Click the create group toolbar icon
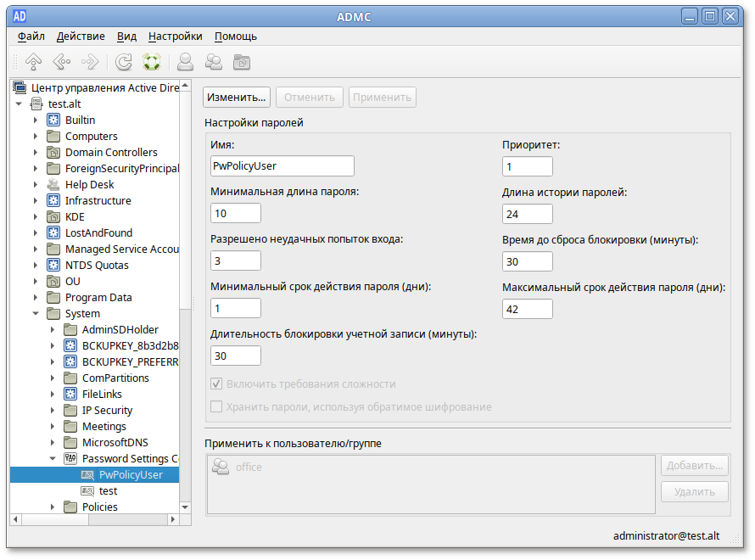Screen dimensions: 755x560 click(214, 61)
